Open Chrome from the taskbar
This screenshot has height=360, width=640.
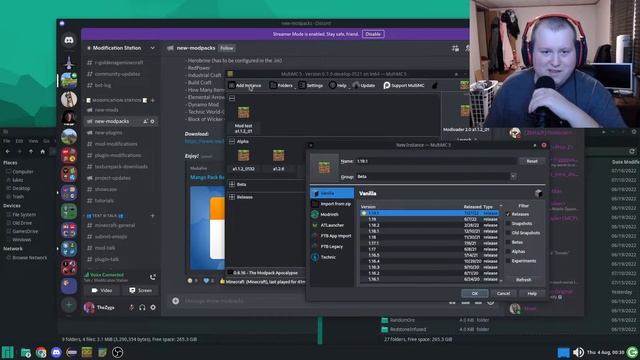(x=41, y=352)
